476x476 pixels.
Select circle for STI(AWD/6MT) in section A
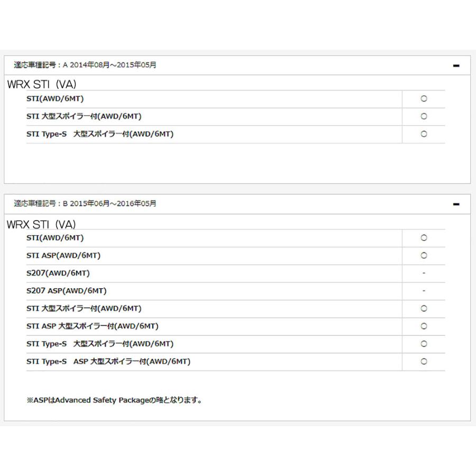tap(424, 99)
